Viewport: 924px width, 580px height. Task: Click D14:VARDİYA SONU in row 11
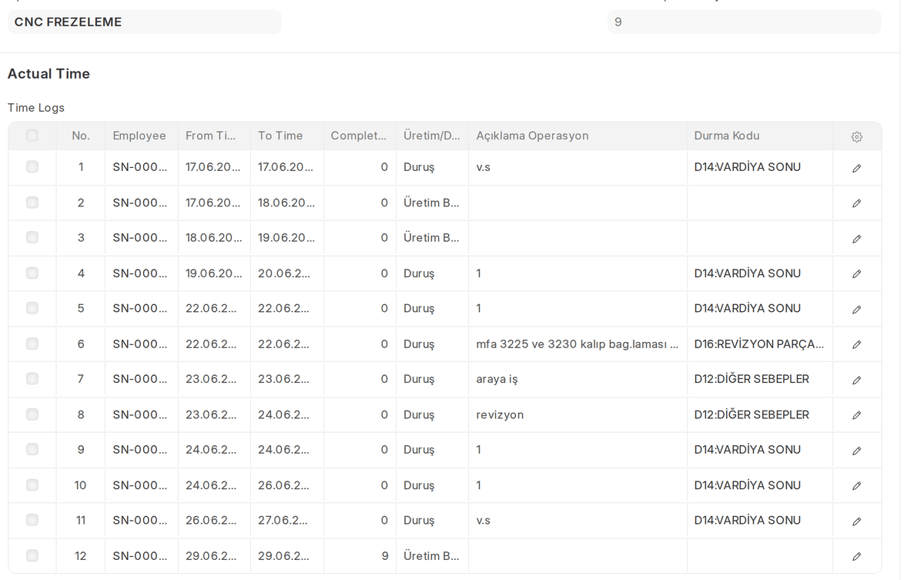[760, 521]
